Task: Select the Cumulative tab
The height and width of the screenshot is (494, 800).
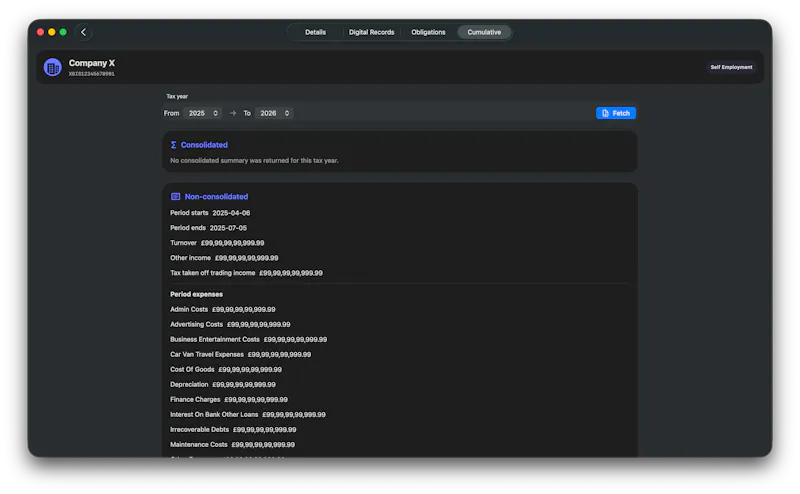Action: [484, 32]
